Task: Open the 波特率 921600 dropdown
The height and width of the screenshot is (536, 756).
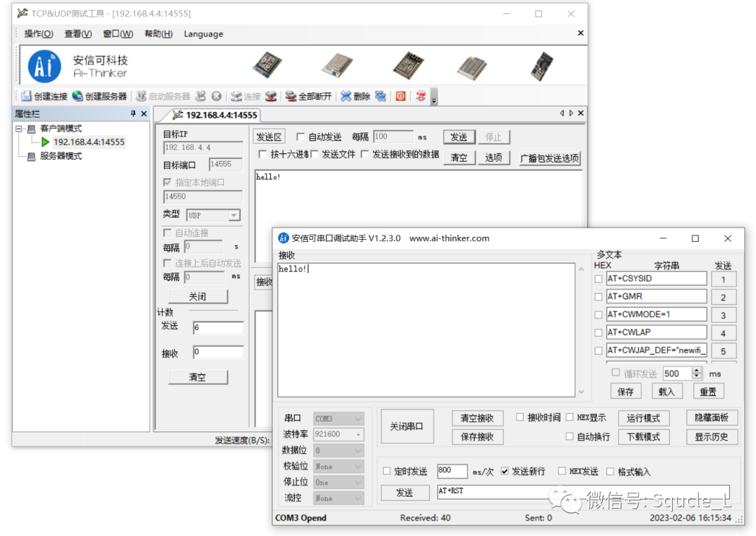Action: [x=357, y=434]
